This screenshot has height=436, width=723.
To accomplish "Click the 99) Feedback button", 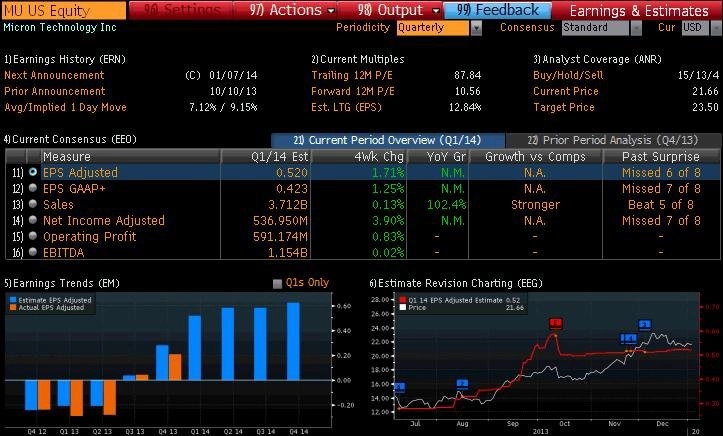I will (497, 10).
